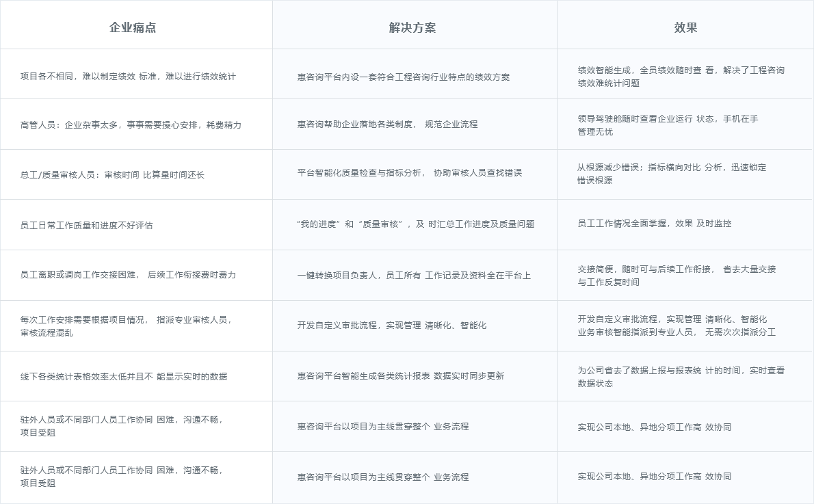The width and height of the screenshot is (814, 504).
Task: Select '线下各类统计表格效率太低' cell
Action: [124, 377]
